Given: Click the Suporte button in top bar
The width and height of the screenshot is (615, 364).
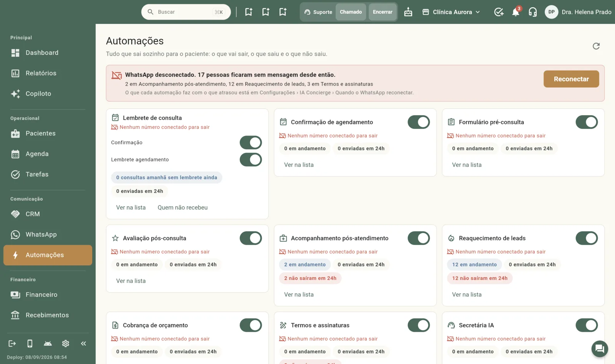Looking at the screenshot, I should pos(318,12).
